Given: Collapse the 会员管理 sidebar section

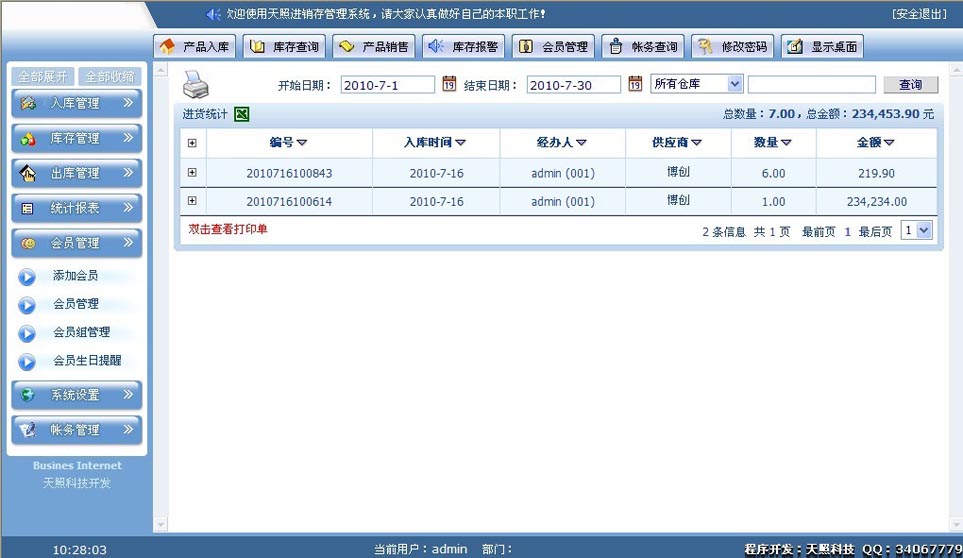Looking at the screenshot, I should (77, 243).
